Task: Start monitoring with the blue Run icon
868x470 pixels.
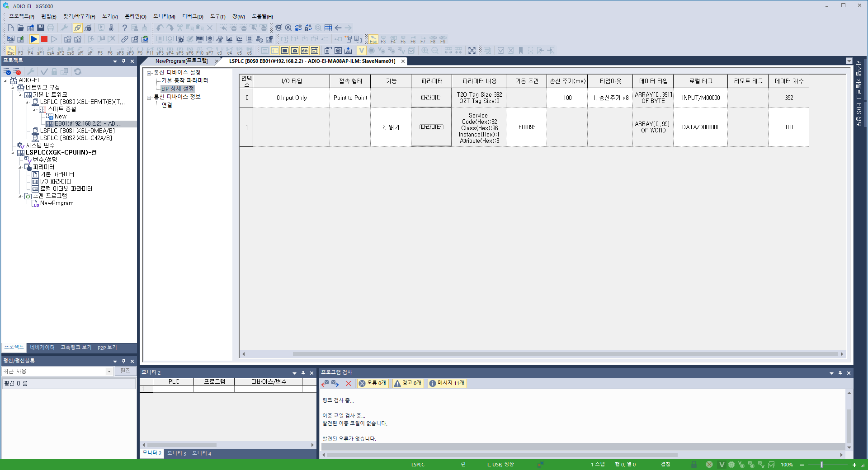Action: (34, 39)
